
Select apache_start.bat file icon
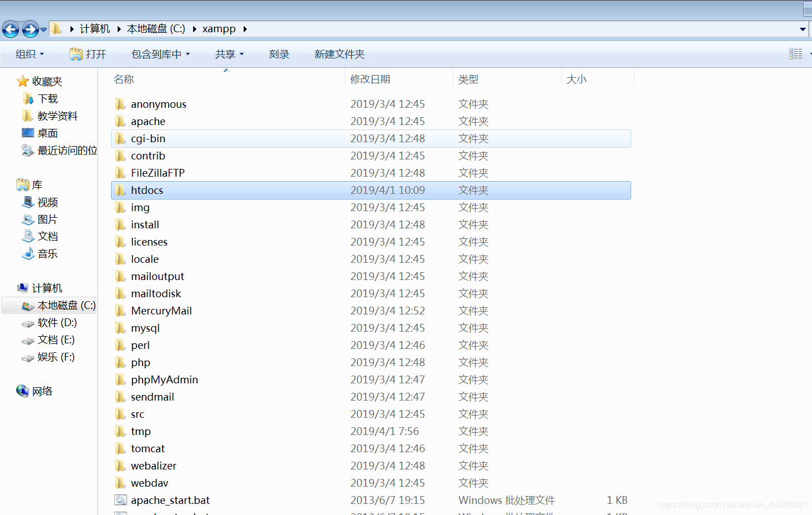120,500
